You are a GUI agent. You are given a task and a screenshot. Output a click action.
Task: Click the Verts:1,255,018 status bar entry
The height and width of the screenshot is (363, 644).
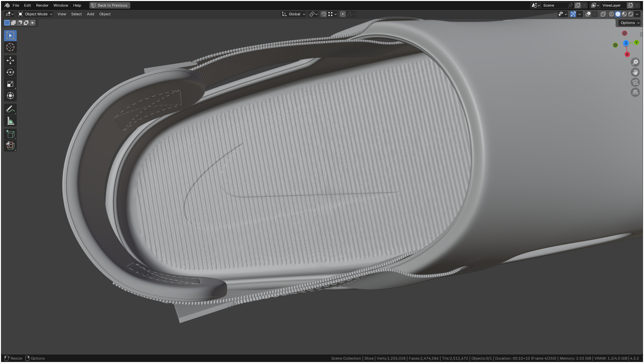click(391, 358)
